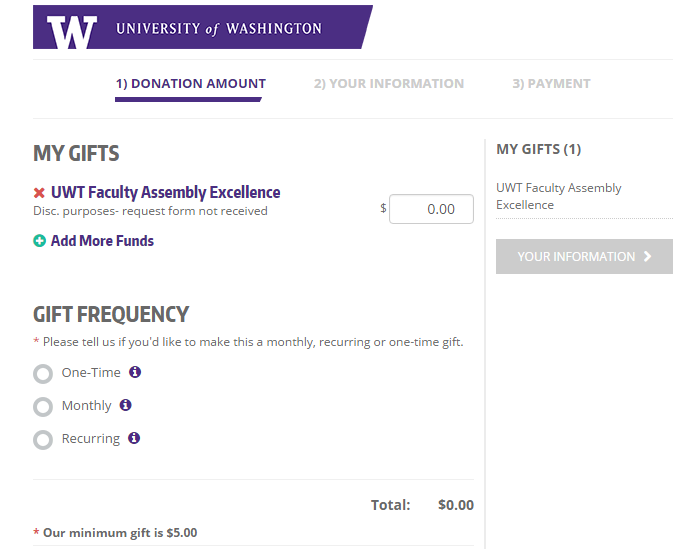
Task: Switch to the Payment step tab
Action: point(551,84)
